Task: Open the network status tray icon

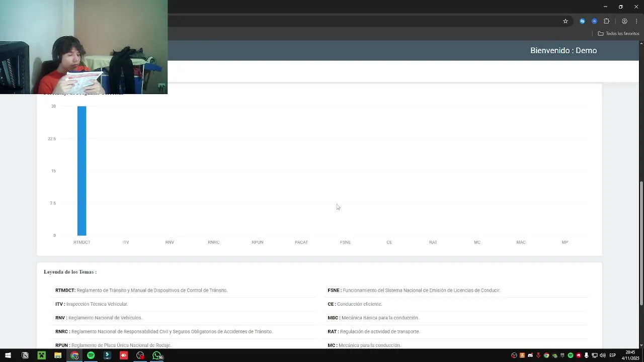Action: click(595, 355)
